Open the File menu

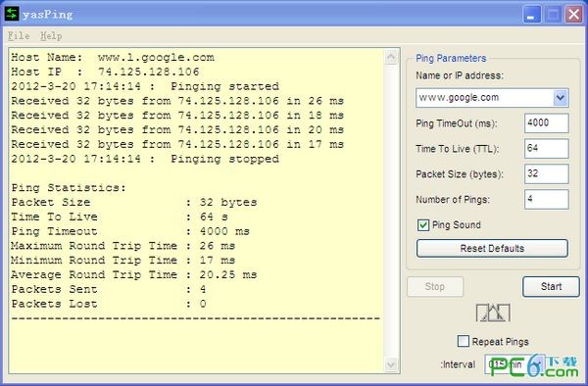click(x=19, y=36)
